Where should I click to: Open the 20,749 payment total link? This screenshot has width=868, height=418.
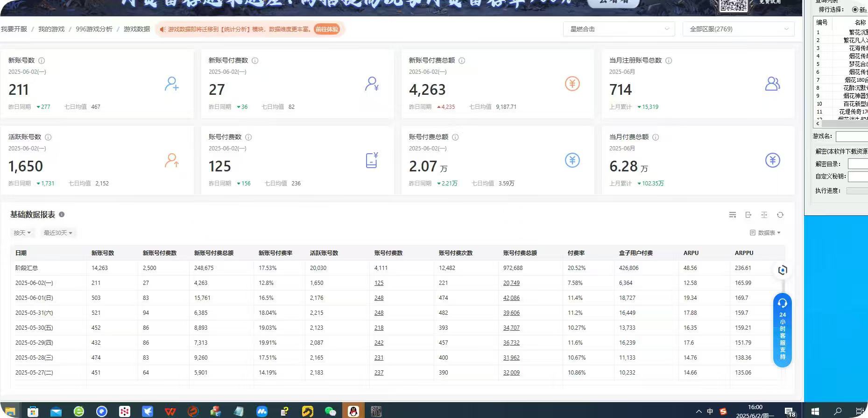pyautogui.click(x=511, y=283)
